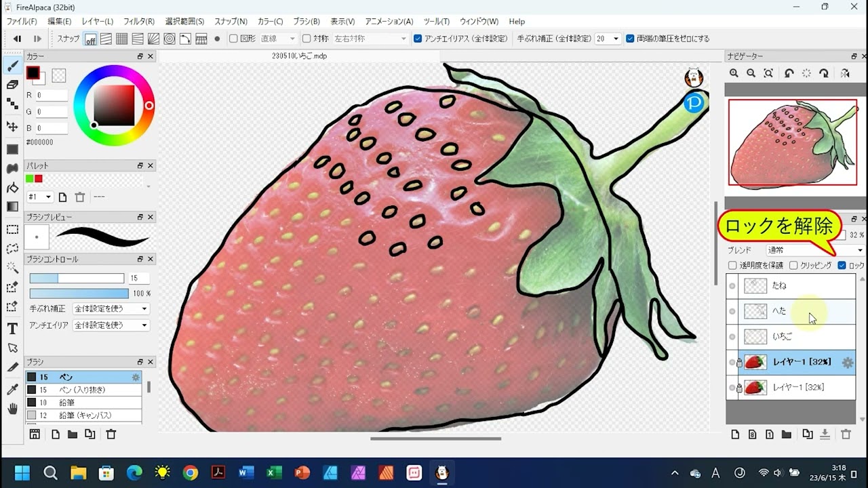Hide the いちご layer
Screen dimensions: 868x488
point(732,337)
